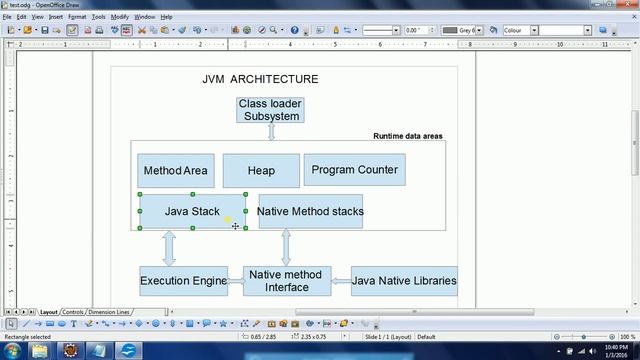Viewport: 640px width, 360px height.
Task: Click the Zoom magnifier icon
Action: [273, 30]
